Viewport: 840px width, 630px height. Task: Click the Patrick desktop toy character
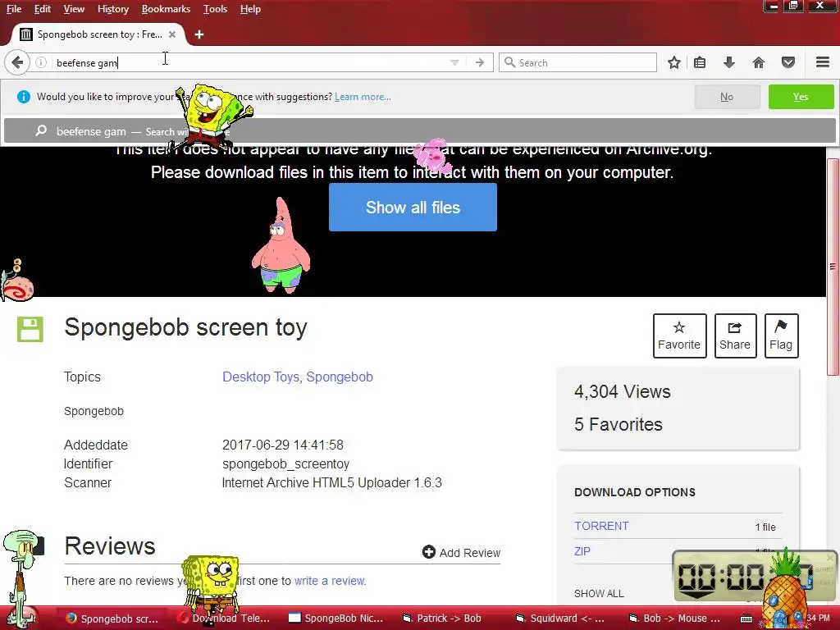coord(281,245)
